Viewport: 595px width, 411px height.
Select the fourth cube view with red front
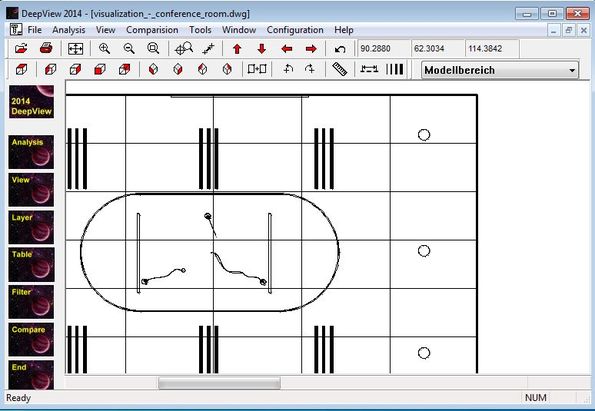pos(100,69)
